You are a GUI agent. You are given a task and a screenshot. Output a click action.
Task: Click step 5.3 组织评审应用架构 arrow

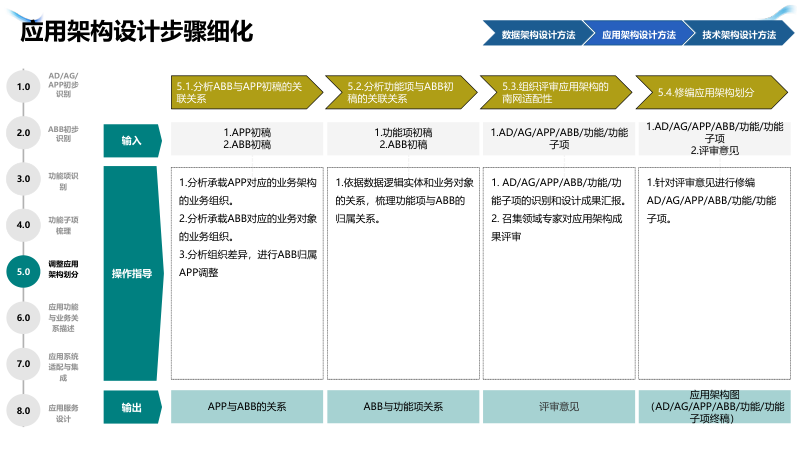click(556, 92)
